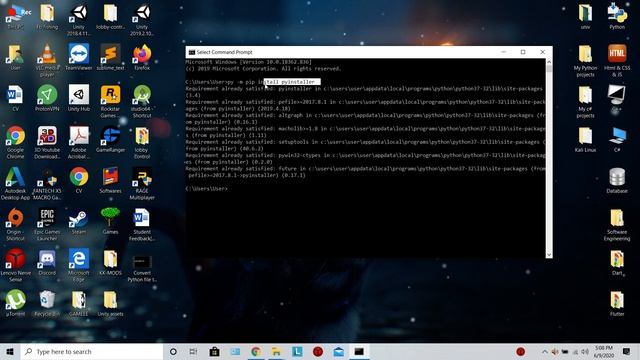
Task: Open the CV Word document icon
Action: click(15, 98)
